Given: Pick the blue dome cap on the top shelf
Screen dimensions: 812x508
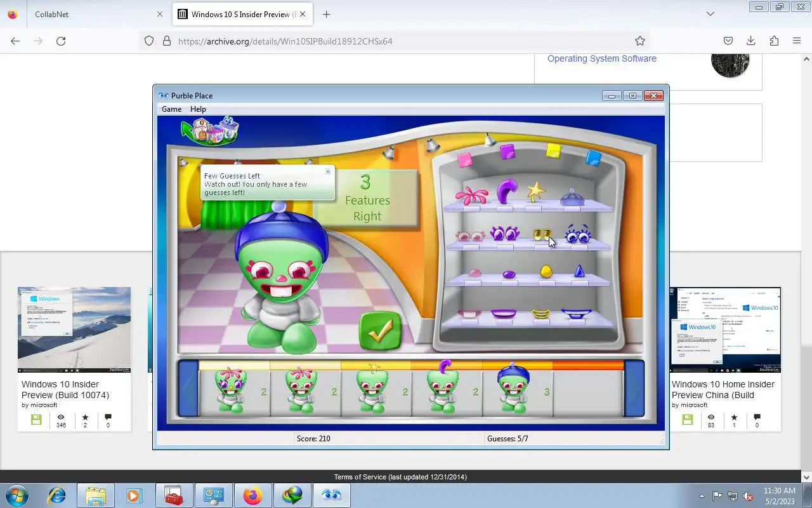Looking at the screenshot, I should click(572, 197).
